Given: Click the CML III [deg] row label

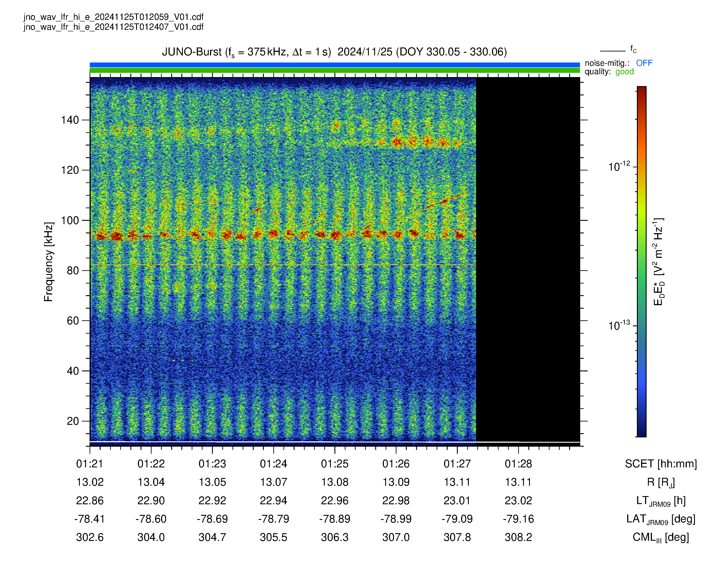Looking at the screenshot, I should [x=661, y=538].
